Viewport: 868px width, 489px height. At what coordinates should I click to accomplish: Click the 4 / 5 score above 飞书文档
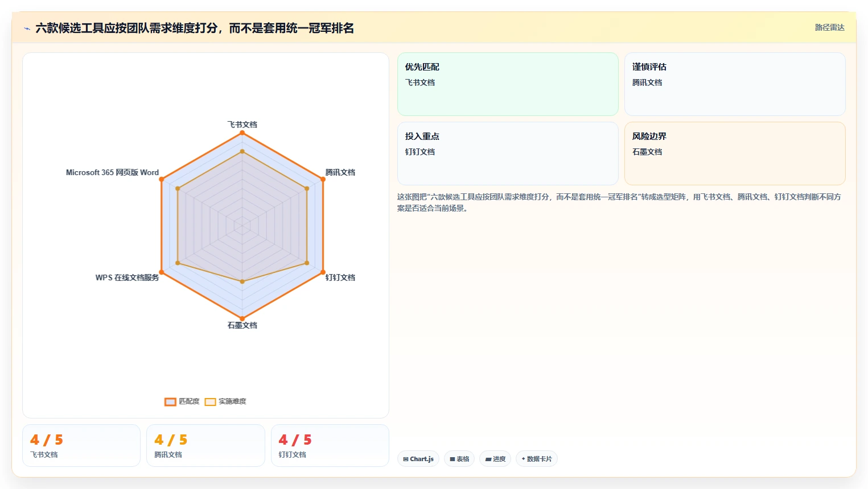[x=47, y=440]
